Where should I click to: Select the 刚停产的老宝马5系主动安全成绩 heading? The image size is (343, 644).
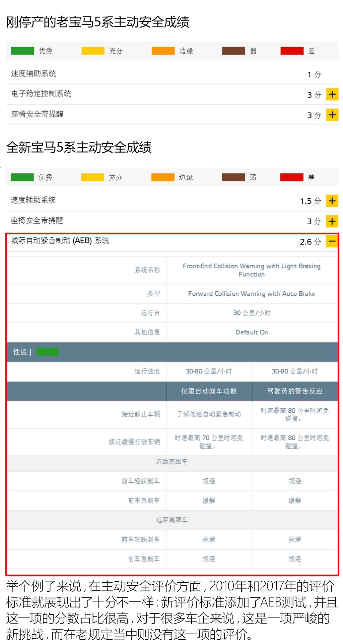coord(97,22)
